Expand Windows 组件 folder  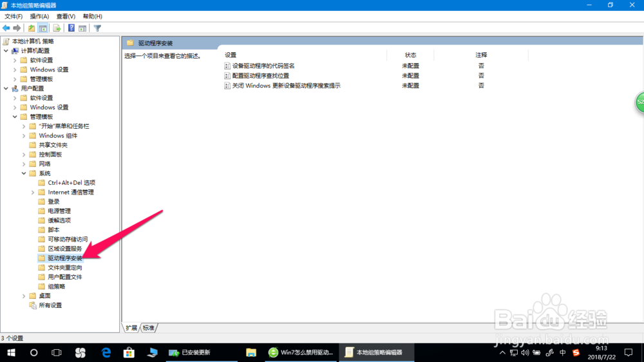[x=24, y=136]
